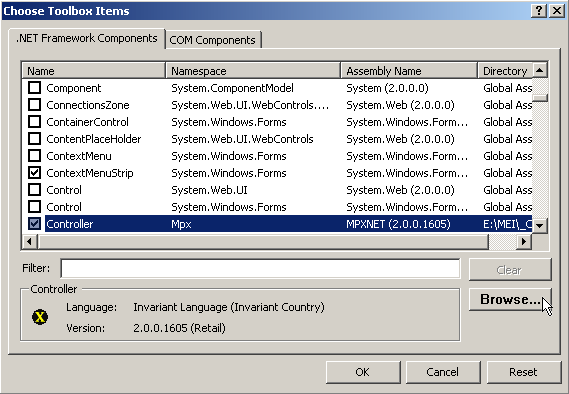The height and width of the screenshot is (394, 569).
Task: Click the horizontal scrollbar left arrow
Action: (29, 241)
